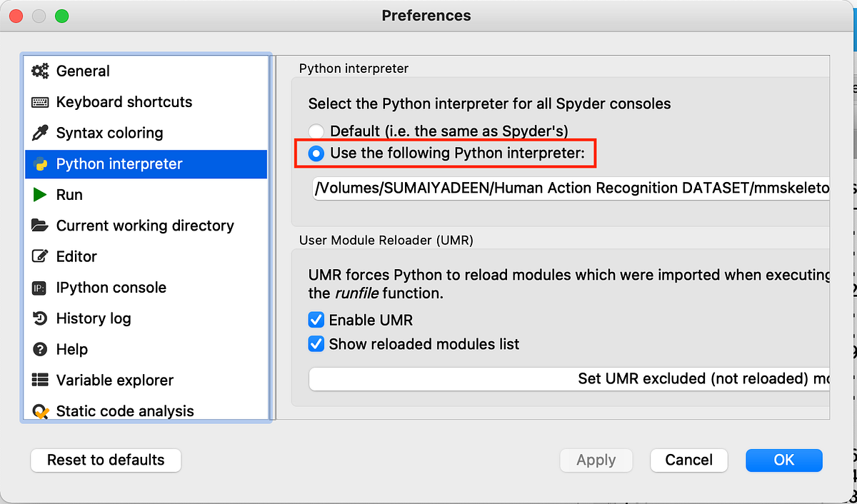The image size is (857, 504).
Task: Choose 'Use the following Python interpreter' option
Action: click(x=316, y=153)
